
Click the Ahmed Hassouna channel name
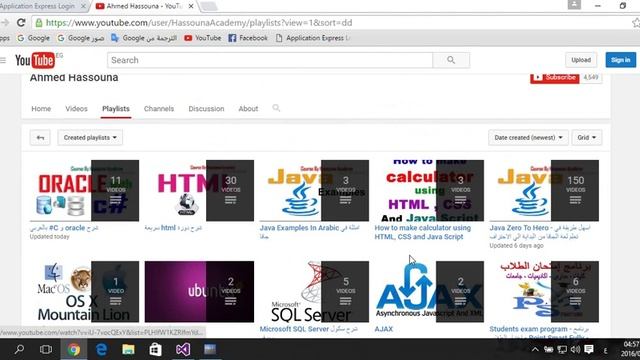coord(74,78)
